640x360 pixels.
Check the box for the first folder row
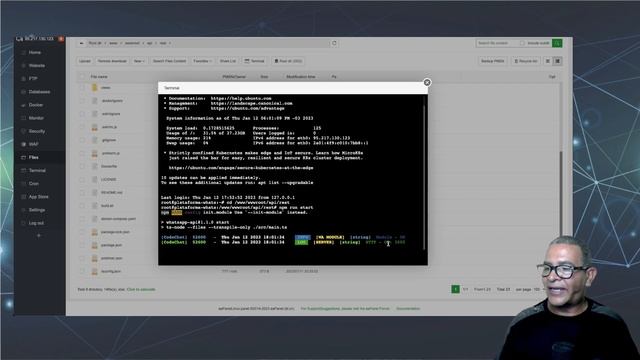click(82, 87)
